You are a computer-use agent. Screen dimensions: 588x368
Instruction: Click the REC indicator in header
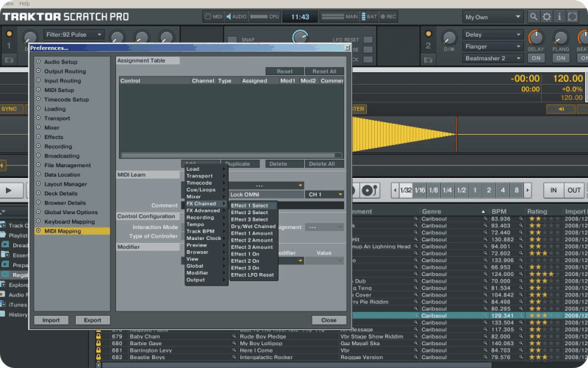pyautogui.click(x=387, y=16)
